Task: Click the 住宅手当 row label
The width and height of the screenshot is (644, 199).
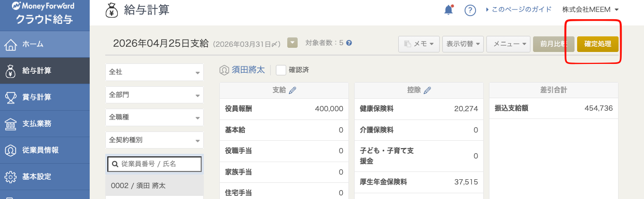Action: [239, 192]
